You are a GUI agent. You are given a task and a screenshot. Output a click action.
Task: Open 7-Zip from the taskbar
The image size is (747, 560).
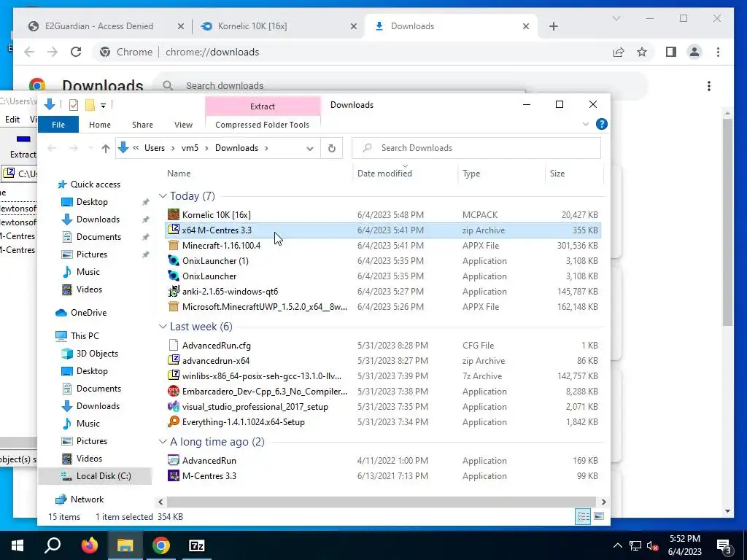[x=197, y=545]
